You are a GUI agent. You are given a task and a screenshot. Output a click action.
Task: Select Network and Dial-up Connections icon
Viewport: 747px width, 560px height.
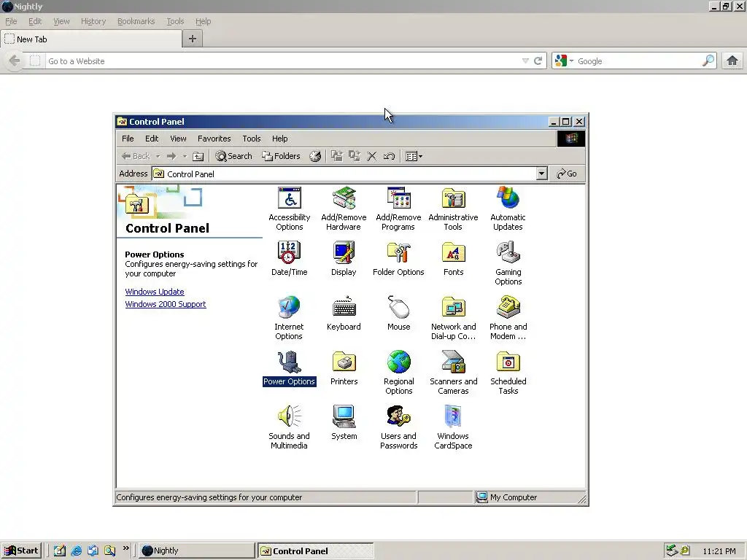pyautogui.click(x=453, y=308)
